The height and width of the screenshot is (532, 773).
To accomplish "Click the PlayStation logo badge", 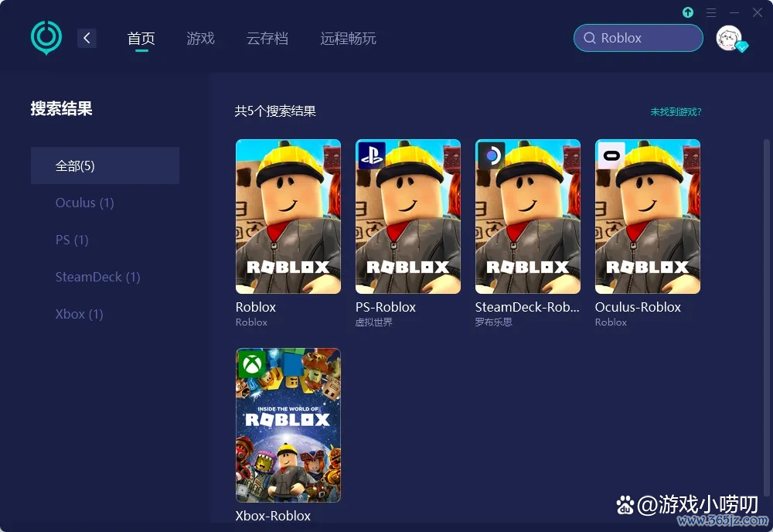I will coord(371,155).
